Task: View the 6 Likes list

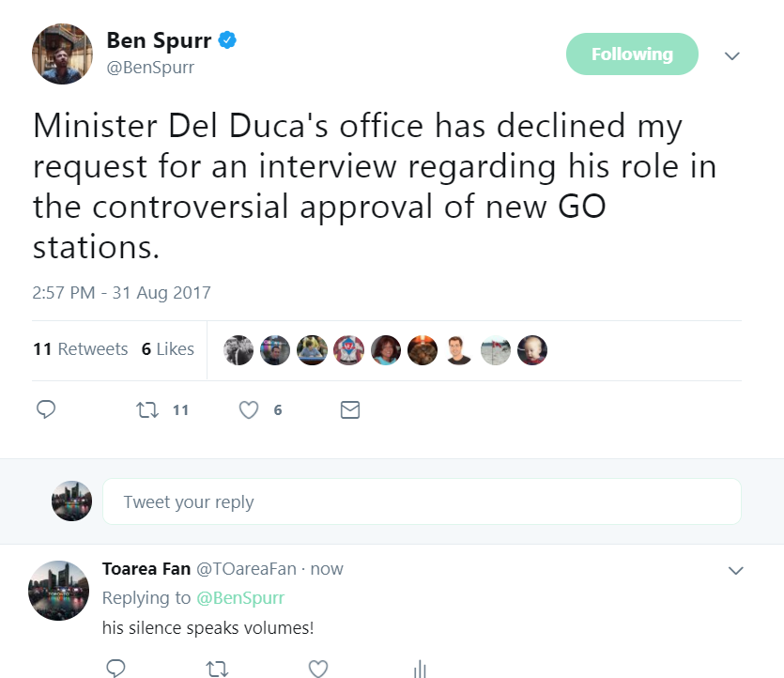Action: pyautogui.click(x=168, y=349)
